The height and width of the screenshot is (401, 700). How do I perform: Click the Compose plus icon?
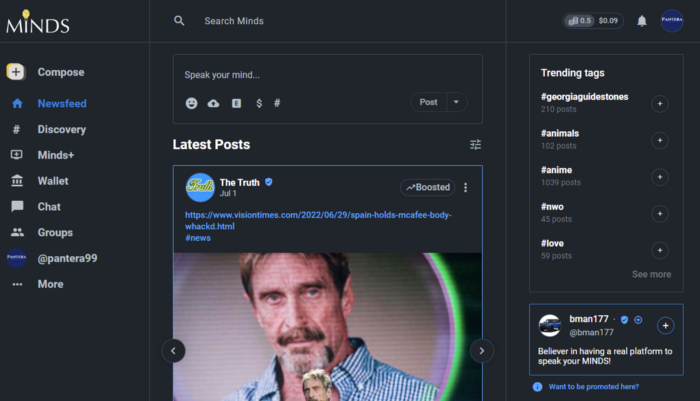(16, 71)
